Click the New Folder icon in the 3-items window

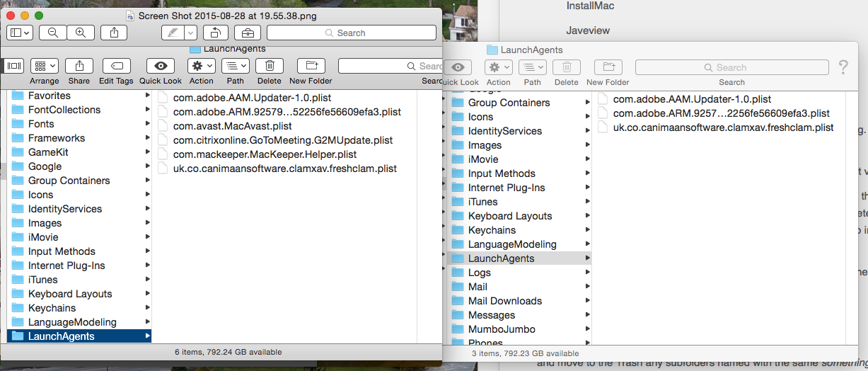pyautogui.click(x=608, y=67)
